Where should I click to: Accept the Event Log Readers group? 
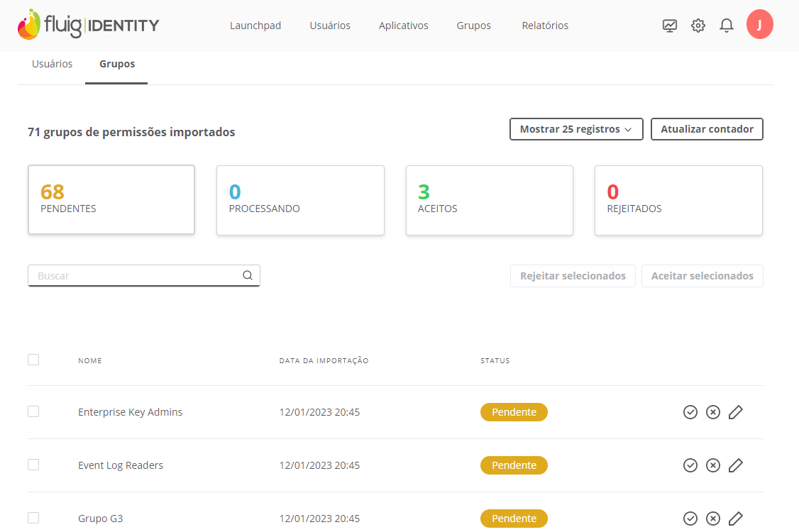(690, 465)
